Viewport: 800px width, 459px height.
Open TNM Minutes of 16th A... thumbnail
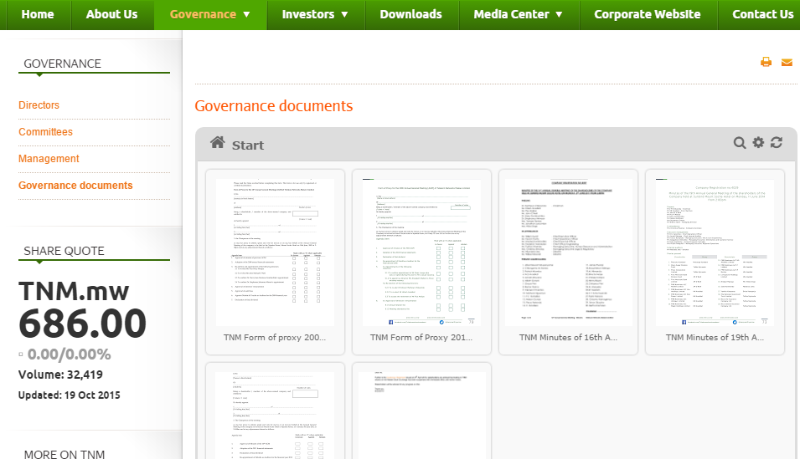[568, 252]
